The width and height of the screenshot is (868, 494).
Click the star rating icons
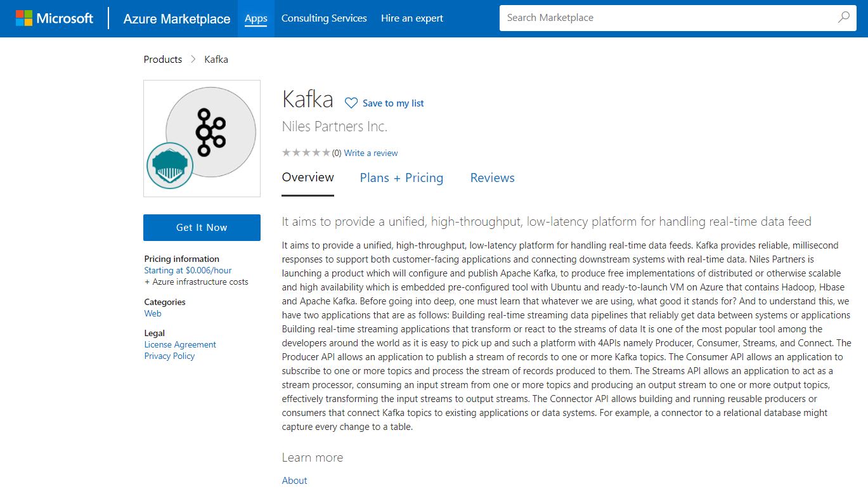[306, 153]
